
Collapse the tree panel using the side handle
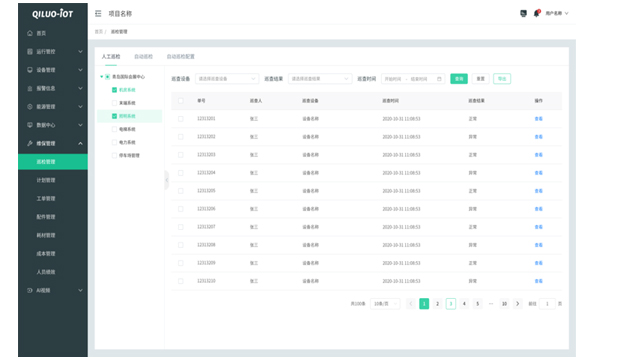[167, 180]
